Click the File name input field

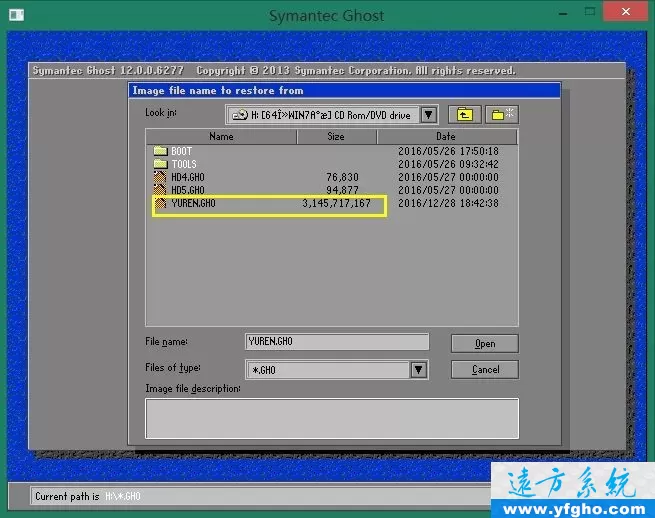(337, 342)
